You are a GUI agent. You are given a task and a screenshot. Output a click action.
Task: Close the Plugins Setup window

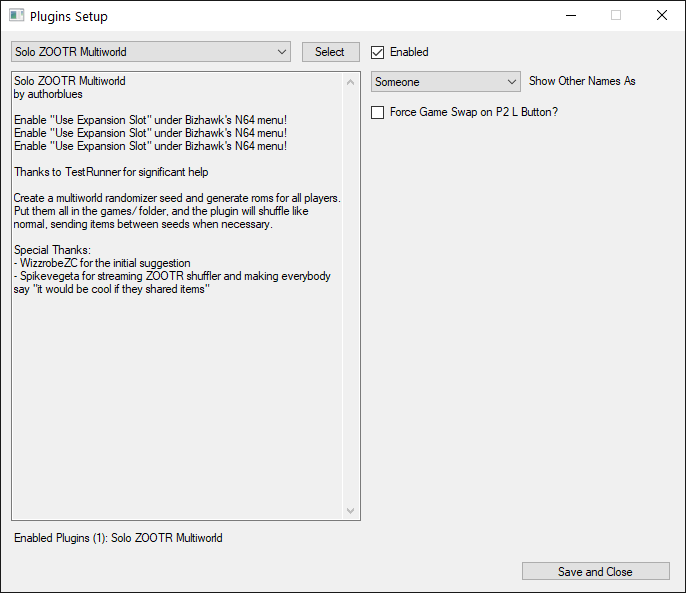[x=662, y=16]
